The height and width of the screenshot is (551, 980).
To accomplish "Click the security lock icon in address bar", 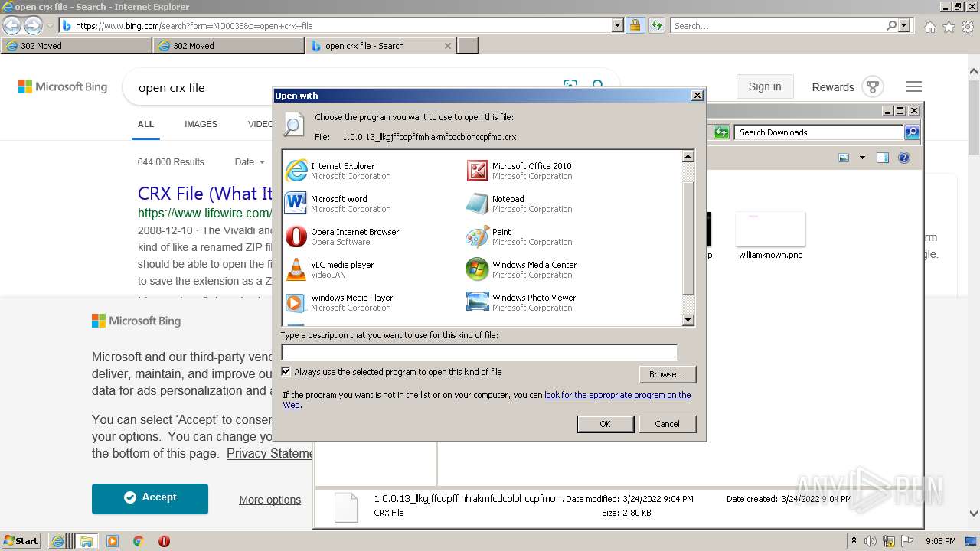I will [635, 25].
